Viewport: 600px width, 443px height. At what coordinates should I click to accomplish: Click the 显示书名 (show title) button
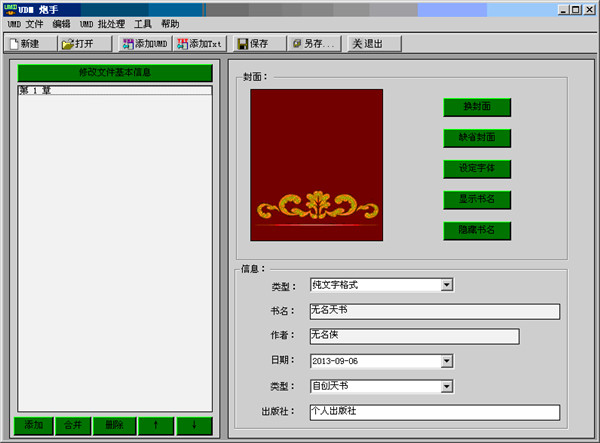click(x=477, y=200)
